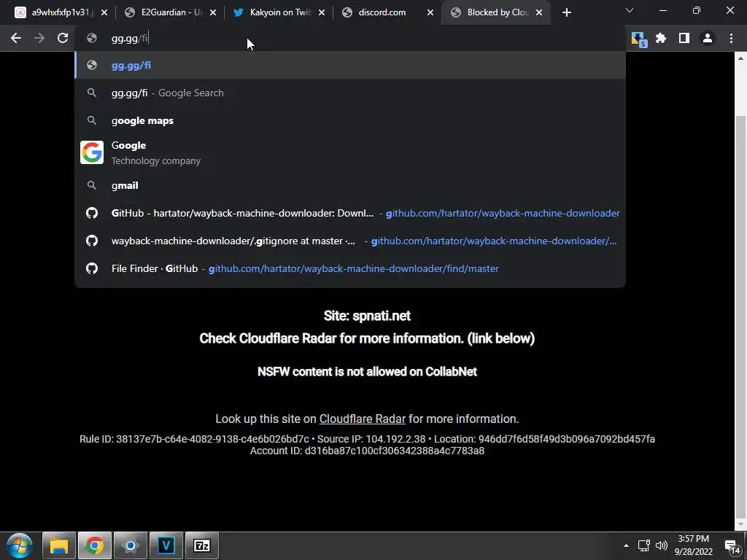
Task: Close the discord.com tab
Action: (x=430, y=12)
